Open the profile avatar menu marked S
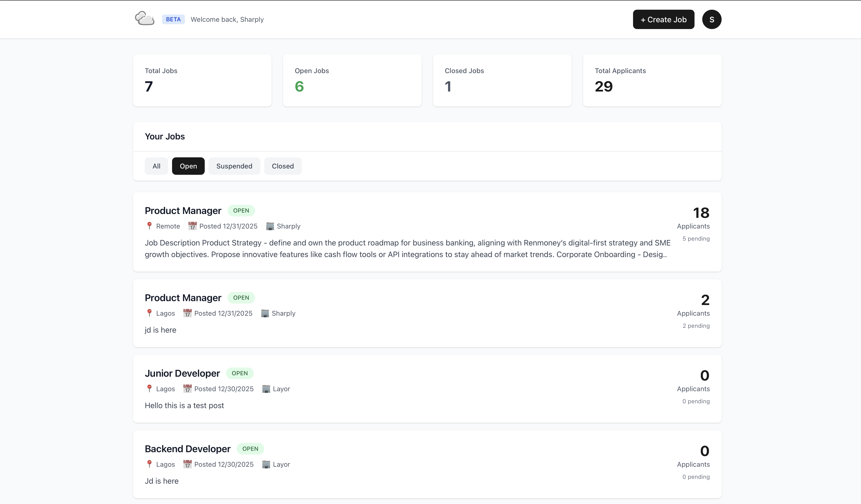 pyautogui.click(x=712, y=19)
